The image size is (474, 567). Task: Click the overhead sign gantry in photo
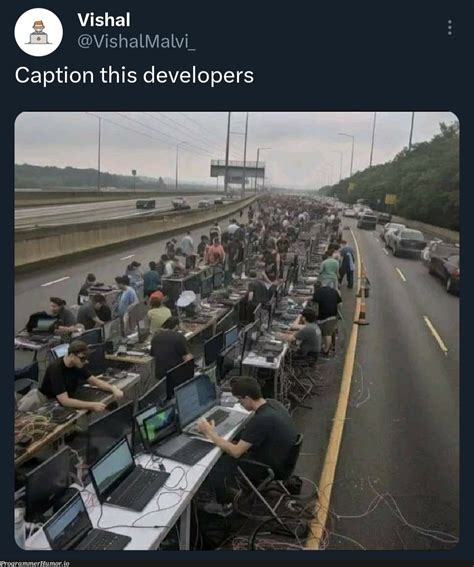[237, 169]
